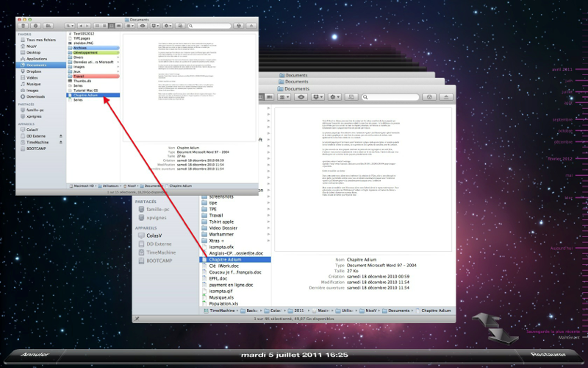
Task: Click the Restaurer button
Action: coord(553,355)
